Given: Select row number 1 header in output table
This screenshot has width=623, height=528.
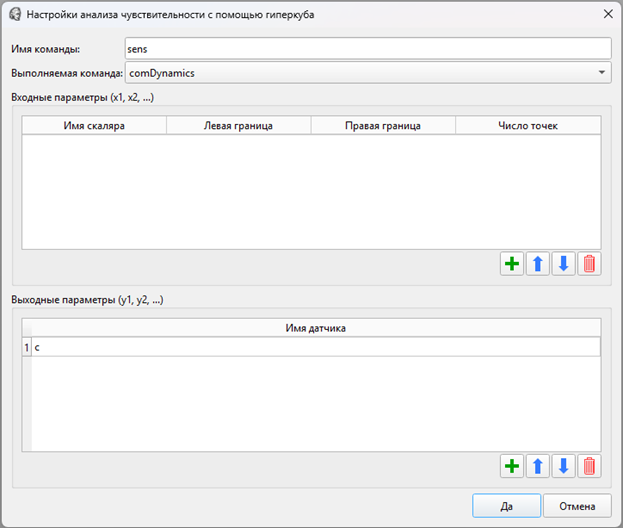Looking at the screenshot, I should point(26,347).
